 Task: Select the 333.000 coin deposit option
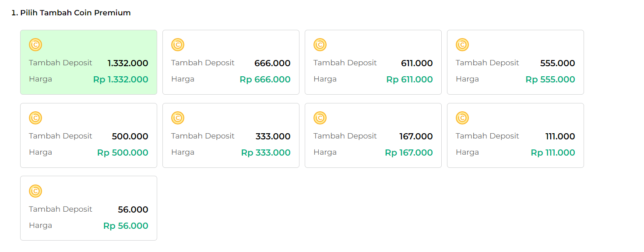[231, 135]
